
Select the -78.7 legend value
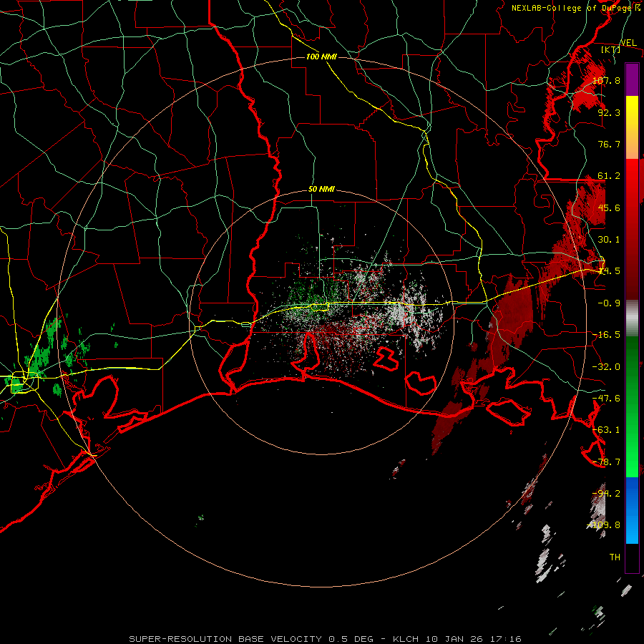606,462
